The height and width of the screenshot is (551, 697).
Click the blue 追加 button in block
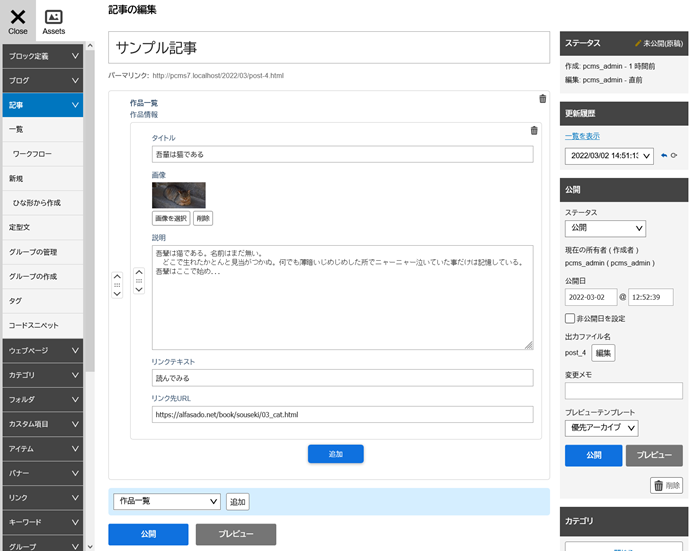pos(336,454)
